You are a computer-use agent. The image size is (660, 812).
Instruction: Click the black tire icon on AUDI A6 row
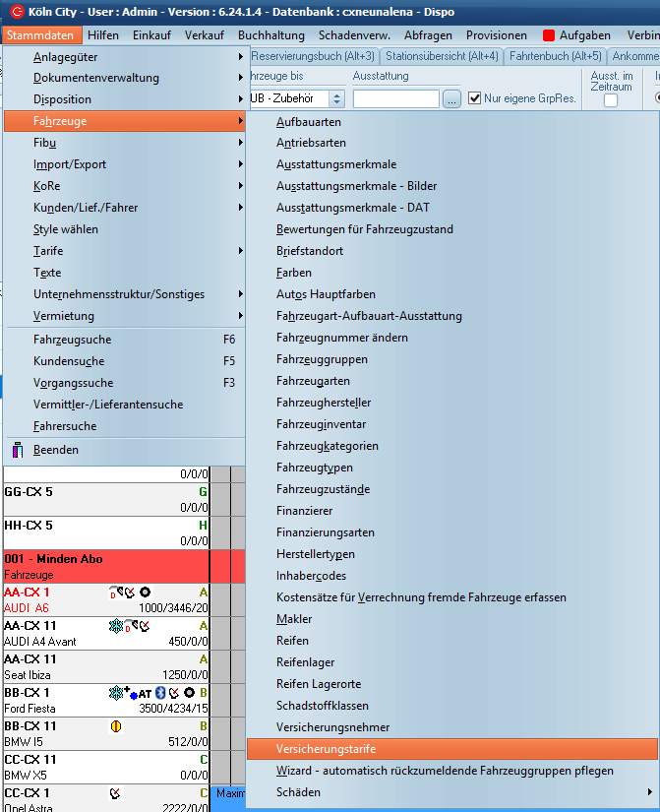tap(145, 593)
